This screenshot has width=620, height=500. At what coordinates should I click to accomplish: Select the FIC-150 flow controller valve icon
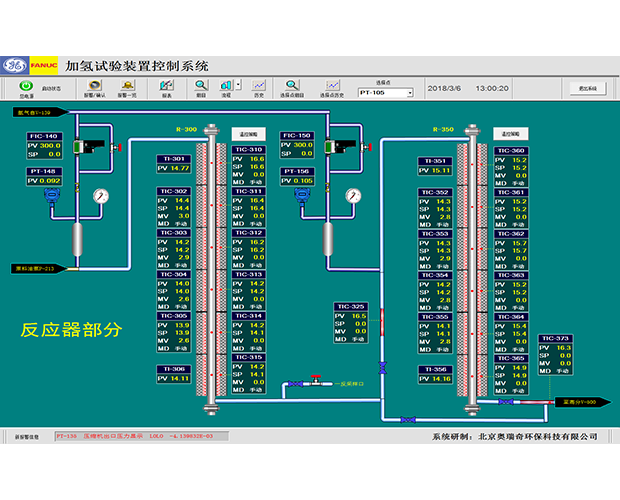(340, 146)
